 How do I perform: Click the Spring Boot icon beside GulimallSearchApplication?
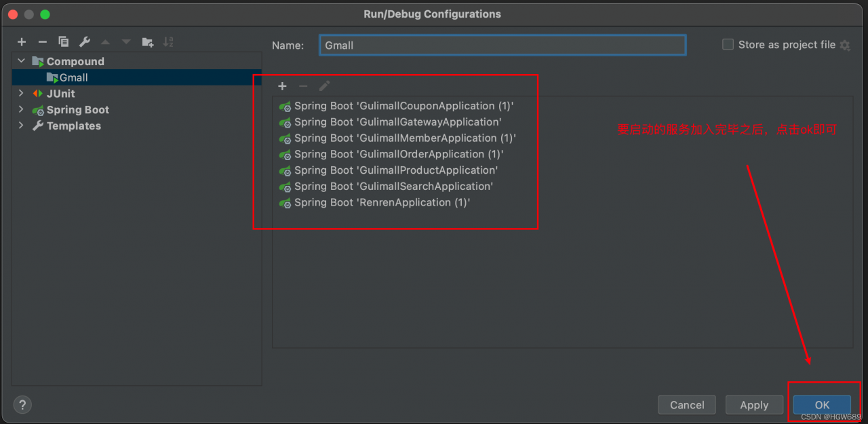tap(285, 187)
